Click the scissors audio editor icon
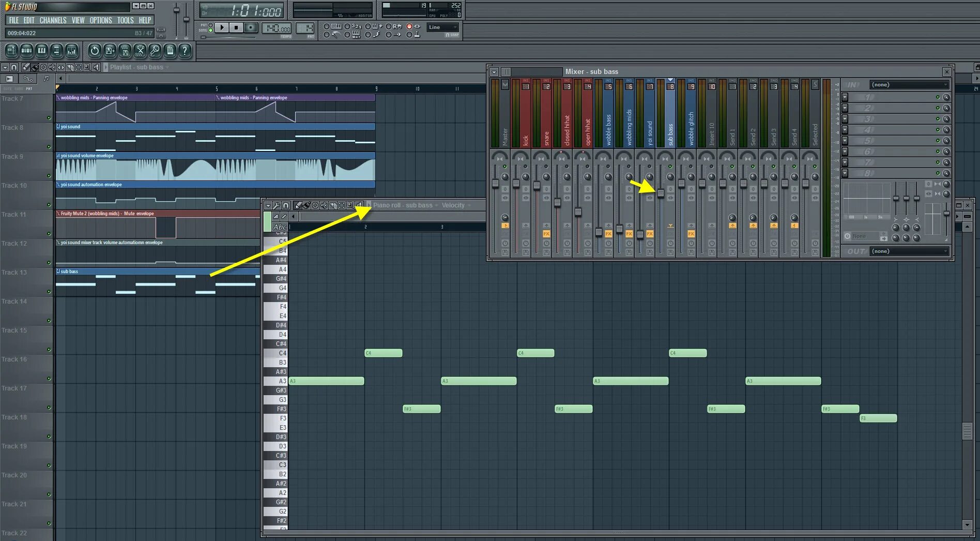The image size is (980, 541). [140, 51]
